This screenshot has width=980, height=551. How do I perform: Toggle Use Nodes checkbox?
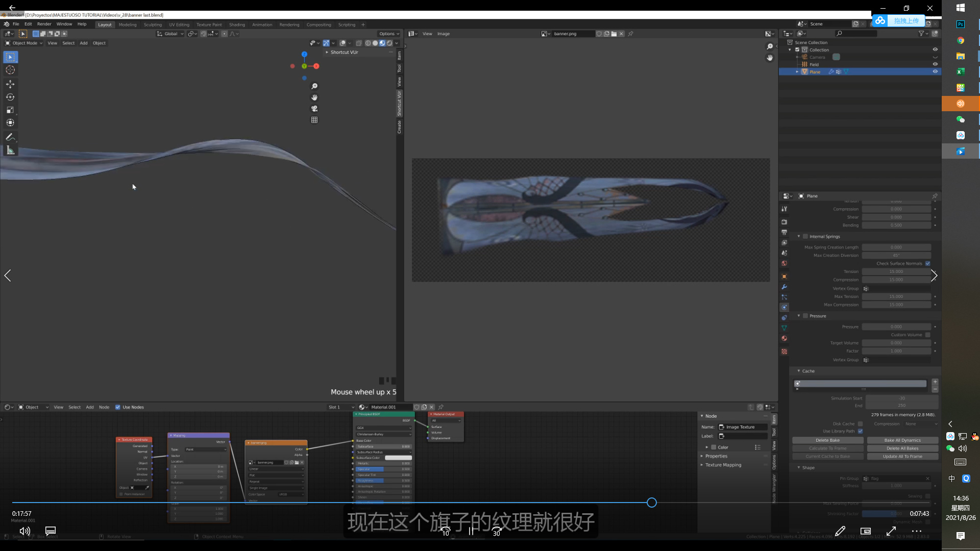tap(118, 407)
